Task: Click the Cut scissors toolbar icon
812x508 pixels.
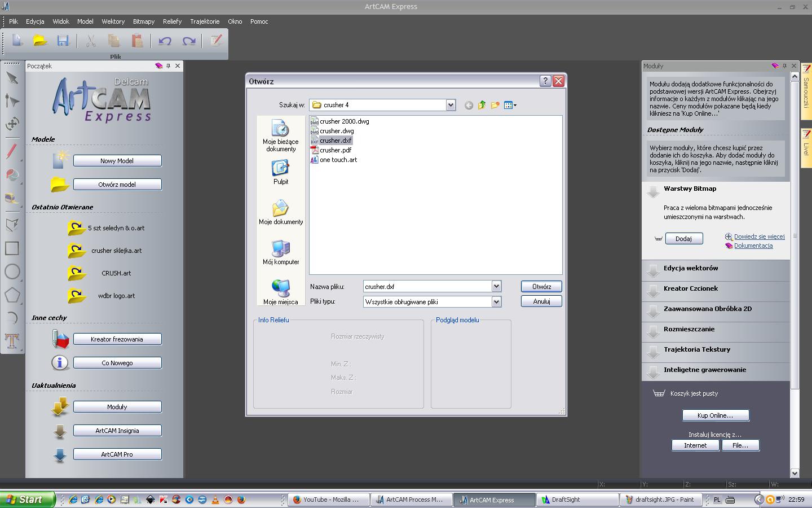Action: pos(91,41)
